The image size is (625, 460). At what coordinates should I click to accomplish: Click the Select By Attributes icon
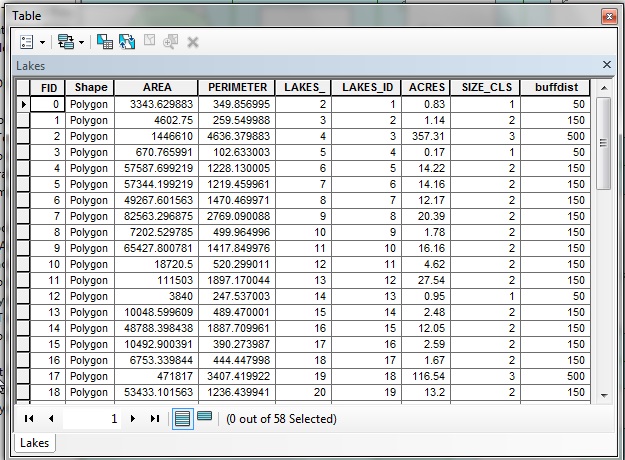105,42
